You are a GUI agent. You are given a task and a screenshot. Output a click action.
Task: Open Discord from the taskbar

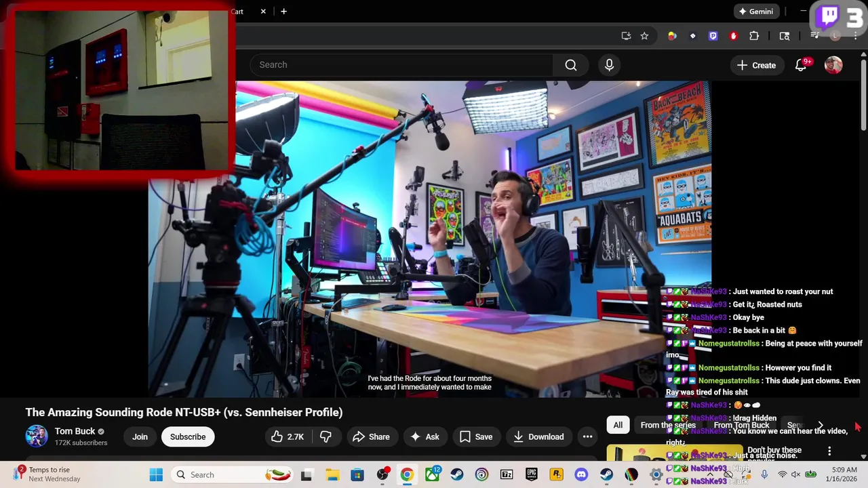click(581, 474)
